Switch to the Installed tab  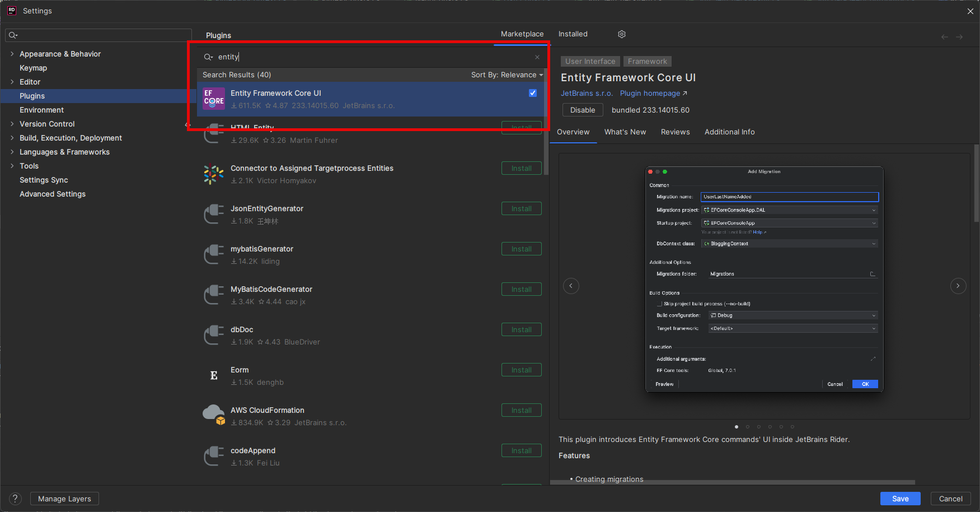point(573,34)
